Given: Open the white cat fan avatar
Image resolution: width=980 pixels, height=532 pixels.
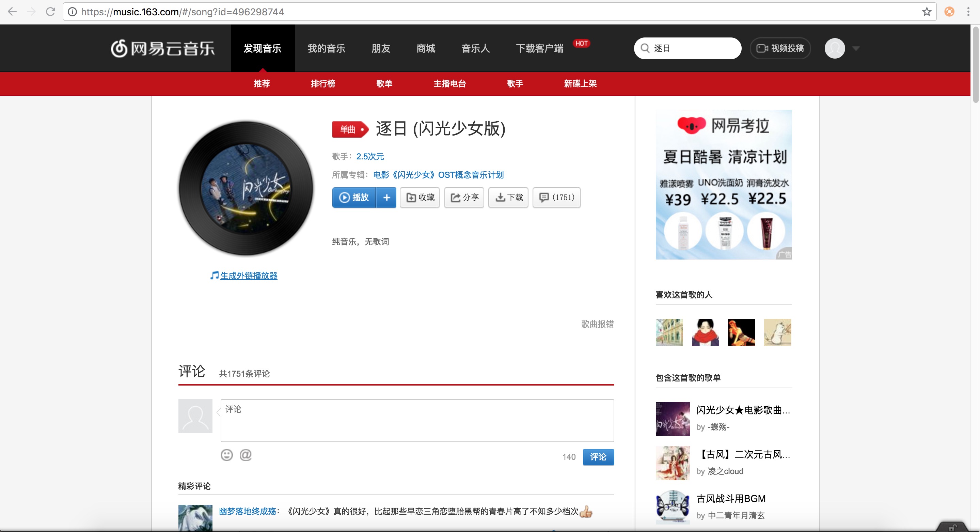Looking at the screenshot, I should click(778, 332).
